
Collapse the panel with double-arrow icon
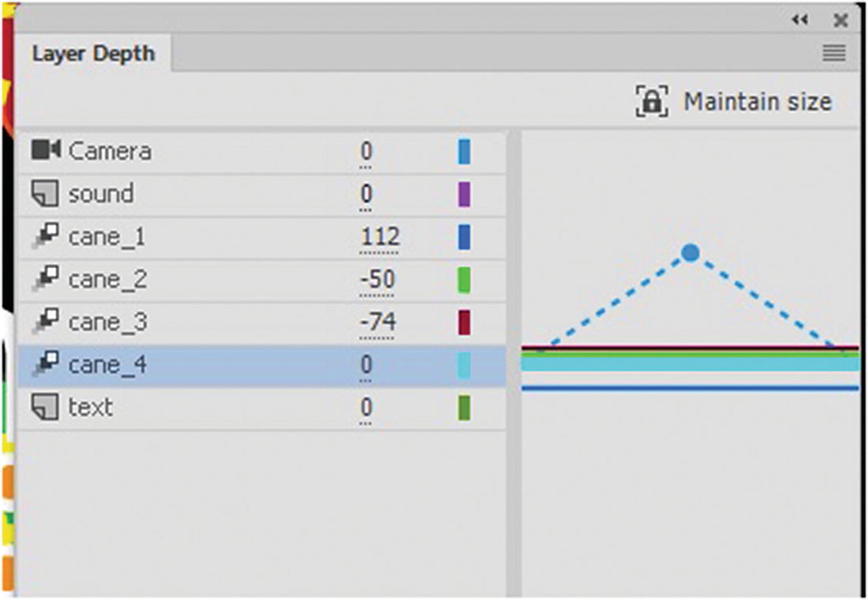click(x=800, y=20)
